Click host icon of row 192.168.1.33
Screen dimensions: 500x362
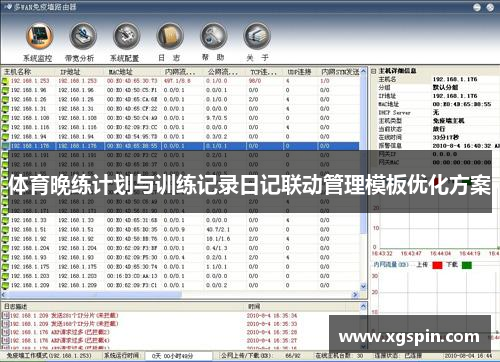point(5,220)
